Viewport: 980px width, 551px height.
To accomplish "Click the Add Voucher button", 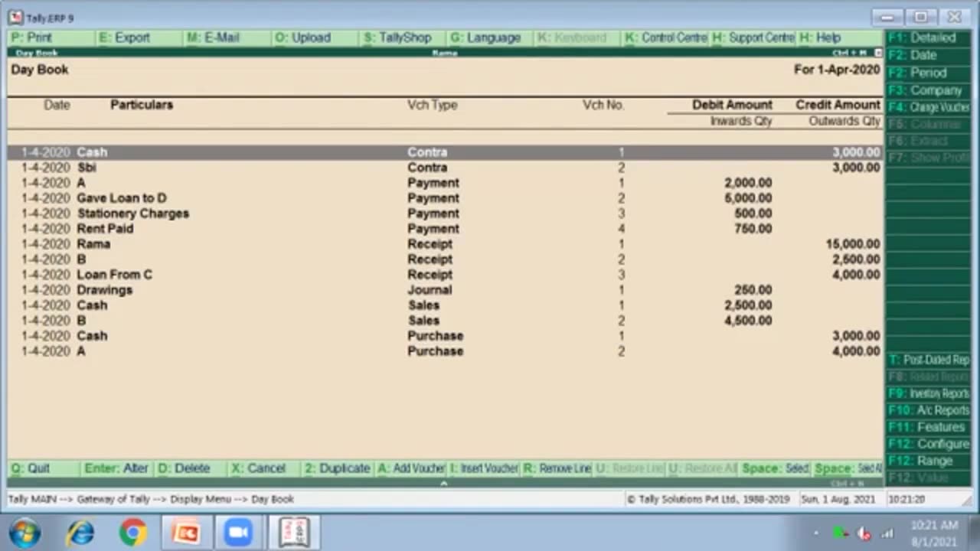I will [411, 468].
